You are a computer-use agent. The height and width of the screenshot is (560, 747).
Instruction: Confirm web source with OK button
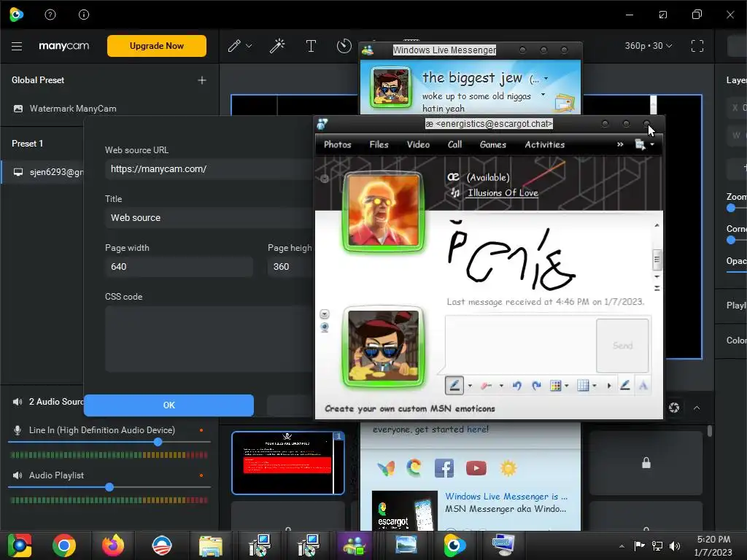point(169,405)
